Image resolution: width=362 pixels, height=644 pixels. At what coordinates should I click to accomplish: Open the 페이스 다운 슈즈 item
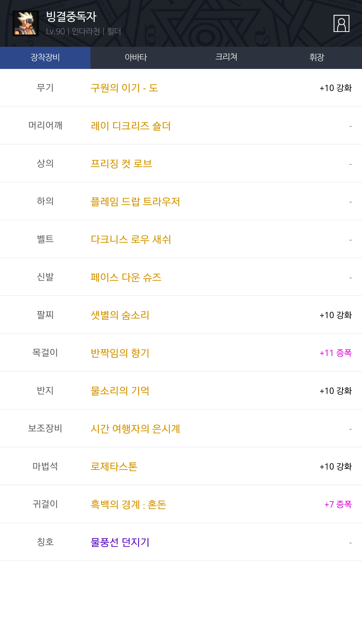click(126, 277)
